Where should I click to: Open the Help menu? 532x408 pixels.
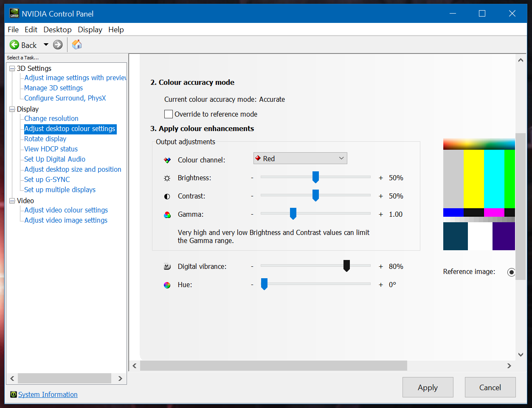(116, 30)
